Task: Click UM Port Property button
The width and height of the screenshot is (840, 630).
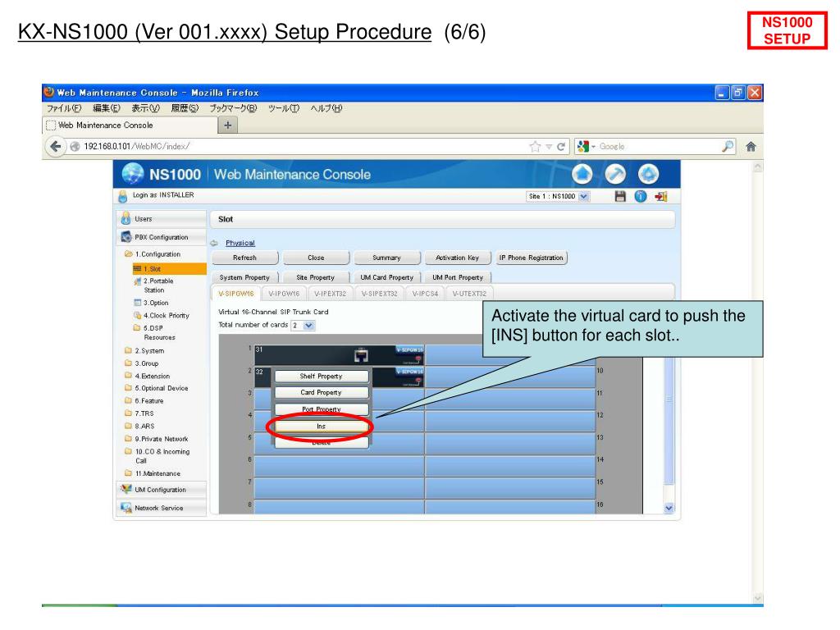Action: (x=458, y=277)
